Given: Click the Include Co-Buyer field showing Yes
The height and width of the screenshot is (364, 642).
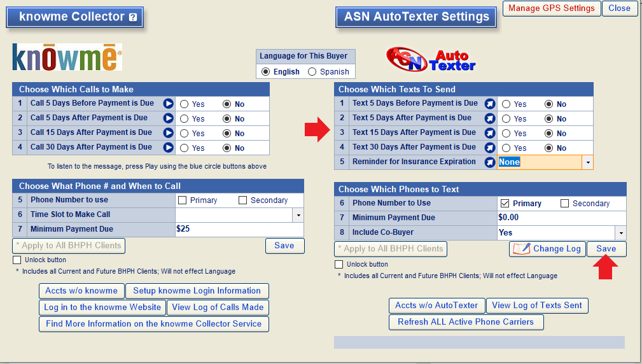Looking at the screenshot, I should click(x=556, y=232).
